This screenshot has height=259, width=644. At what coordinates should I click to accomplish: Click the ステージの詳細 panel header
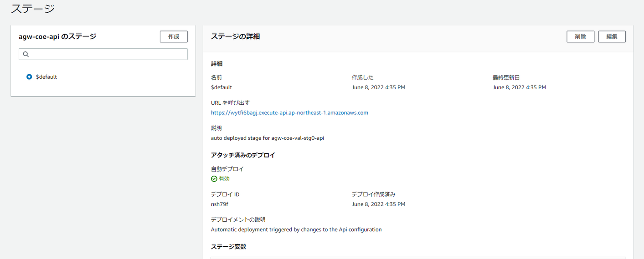tap(235, 36)
